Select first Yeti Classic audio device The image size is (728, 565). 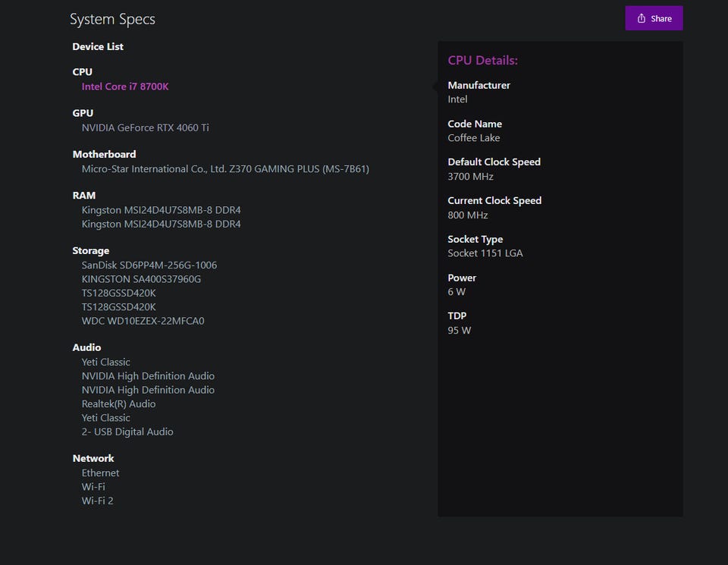(106, 362)
